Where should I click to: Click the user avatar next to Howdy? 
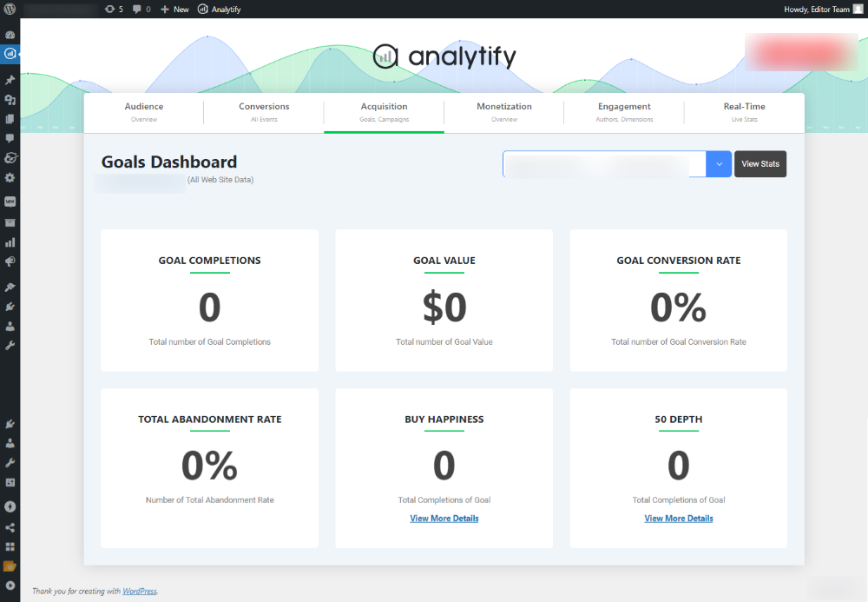tap(858, 9)
